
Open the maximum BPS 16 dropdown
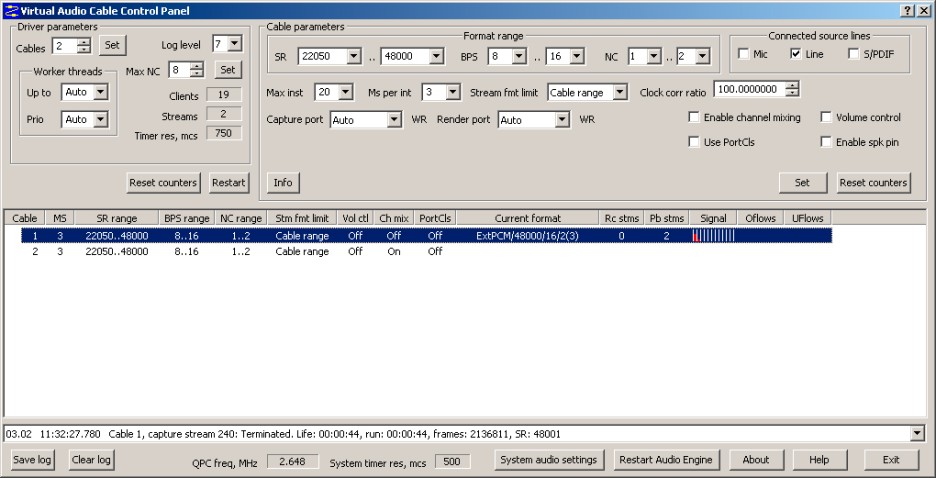click(576, 57)
